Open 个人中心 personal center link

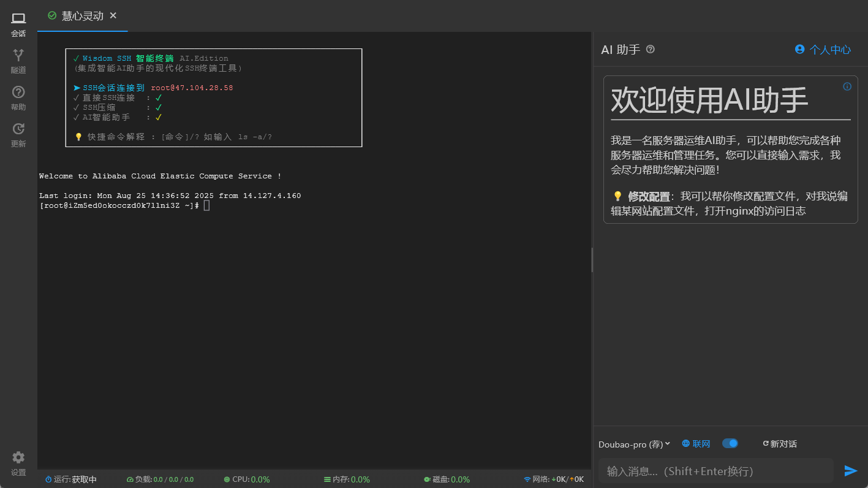point(823,50)
